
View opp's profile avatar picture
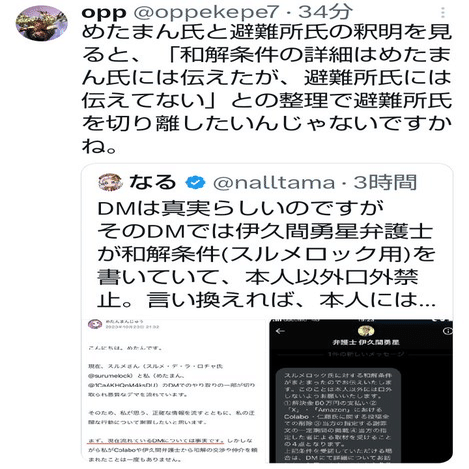click(42, 23)
